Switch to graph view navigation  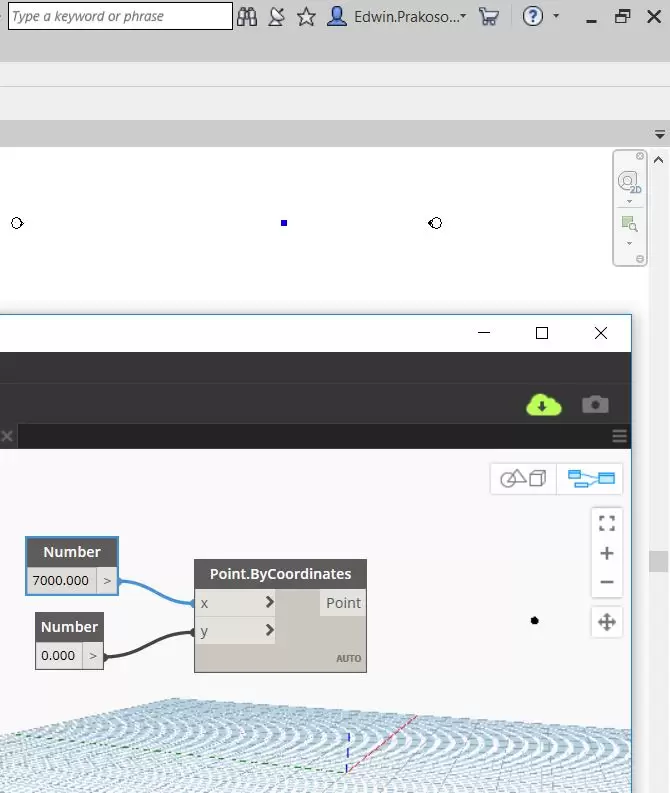[594, 479]
